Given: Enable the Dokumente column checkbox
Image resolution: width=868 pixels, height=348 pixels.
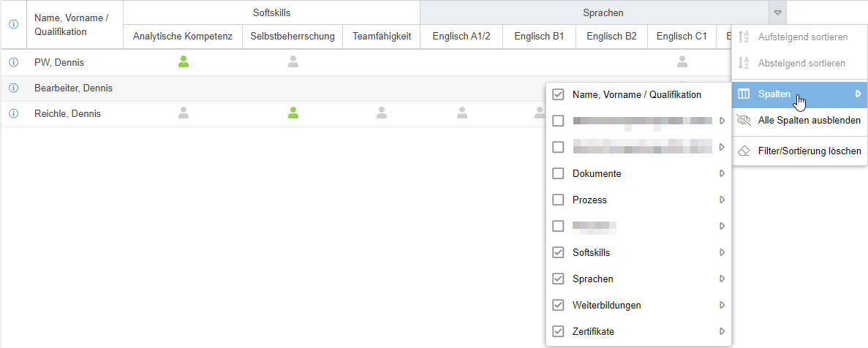Looking at the screenshot, I should tap(559, 174).
